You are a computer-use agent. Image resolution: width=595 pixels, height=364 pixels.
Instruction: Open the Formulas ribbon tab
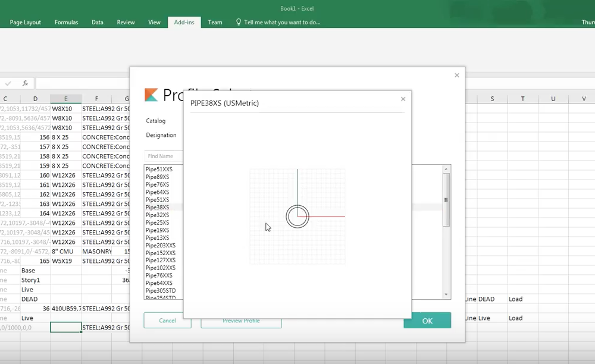[66, 23]
